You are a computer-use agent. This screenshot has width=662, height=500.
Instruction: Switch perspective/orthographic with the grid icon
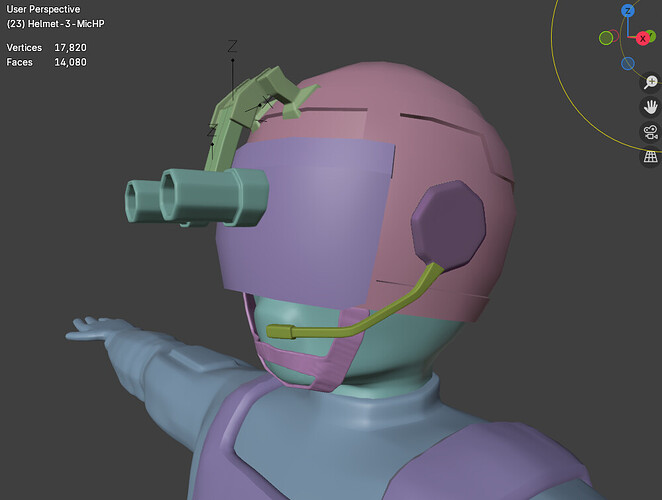point(650,157)
